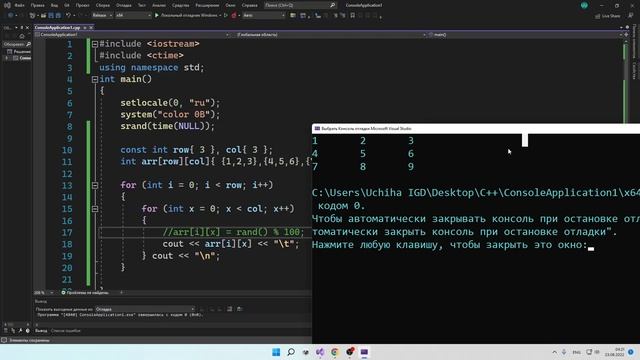Click the bookmark toolbar icon

click(353, 16)
